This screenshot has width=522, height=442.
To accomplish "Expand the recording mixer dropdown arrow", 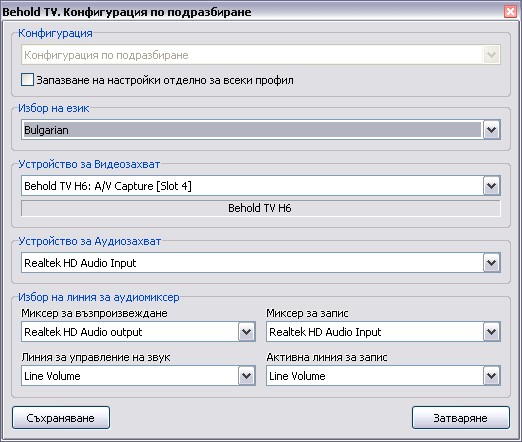I will pos(492,332).
